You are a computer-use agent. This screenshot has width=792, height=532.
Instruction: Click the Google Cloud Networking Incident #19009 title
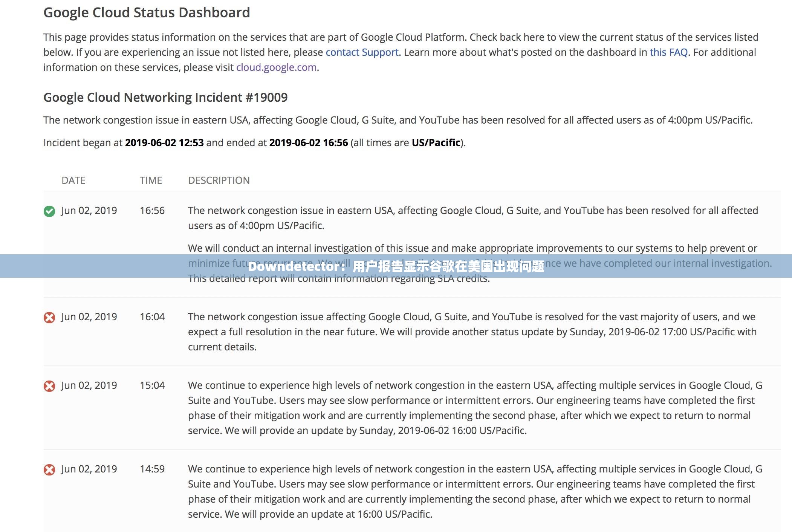click(165, 98)
